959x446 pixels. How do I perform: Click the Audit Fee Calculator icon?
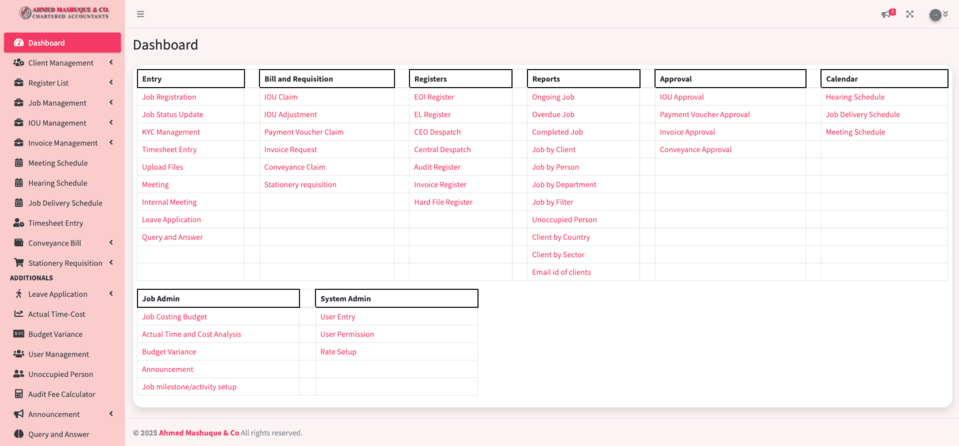[x=18, y=394]
